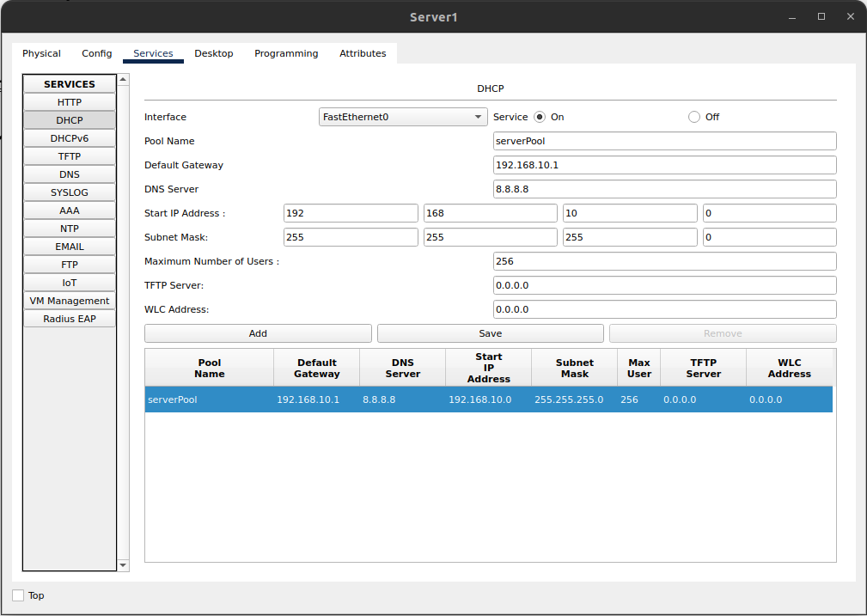This screenshot has height=616, width=867.
Task: Open the SYSLOG service panel
Action: click(69, 192)
